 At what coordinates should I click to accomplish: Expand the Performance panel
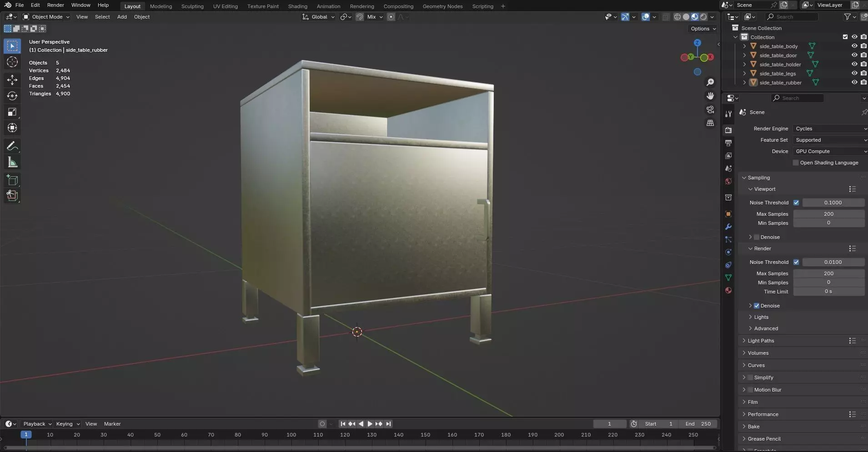point(763,414)
